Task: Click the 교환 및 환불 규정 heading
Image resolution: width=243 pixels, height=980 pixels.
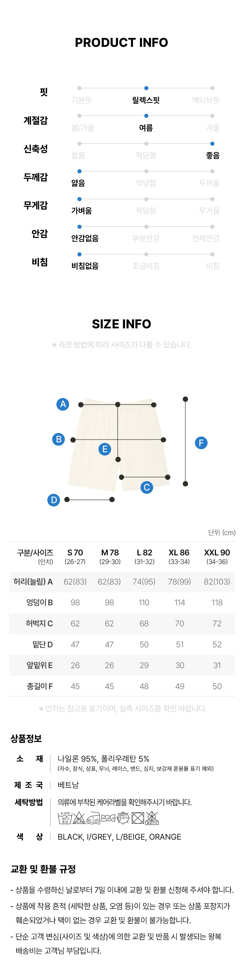Action: pyautogui.click(x=43, y=869)
